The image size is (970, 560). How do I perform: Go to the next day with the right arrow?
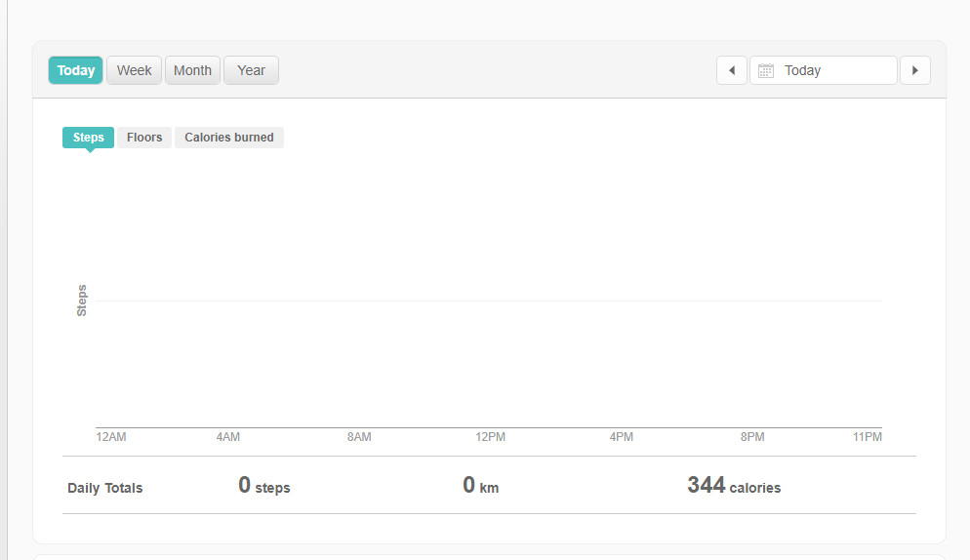pyautogui.click(x=914, y=70)
